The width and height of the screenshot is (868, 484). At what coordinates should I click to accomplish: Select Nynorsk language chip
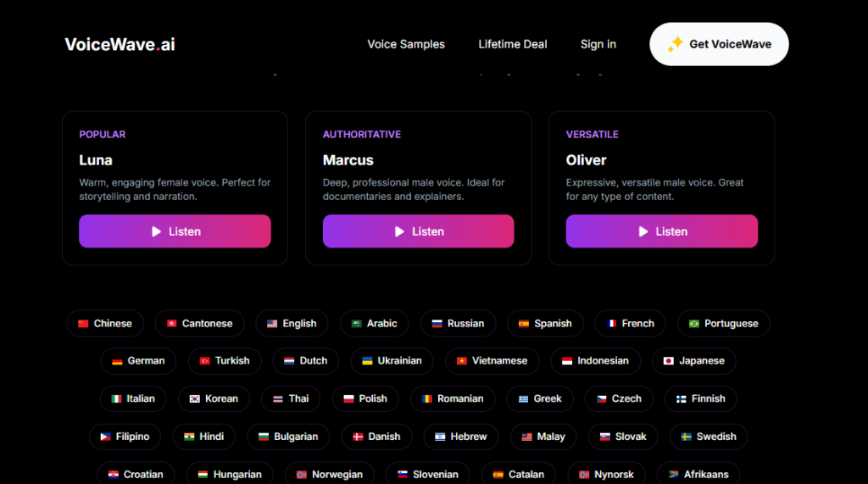point(607,474)
